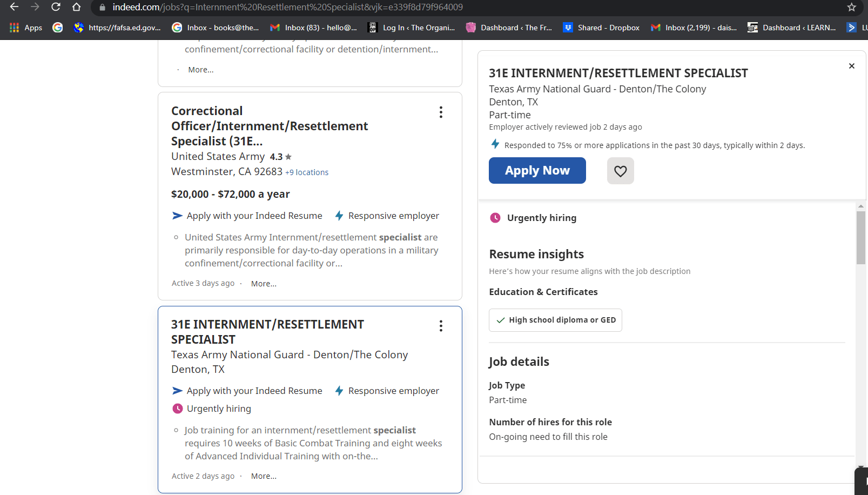This screenshot has height=495, width=868.
Task: Reload the page with browser refresh icon
Action: pos(56,7)
